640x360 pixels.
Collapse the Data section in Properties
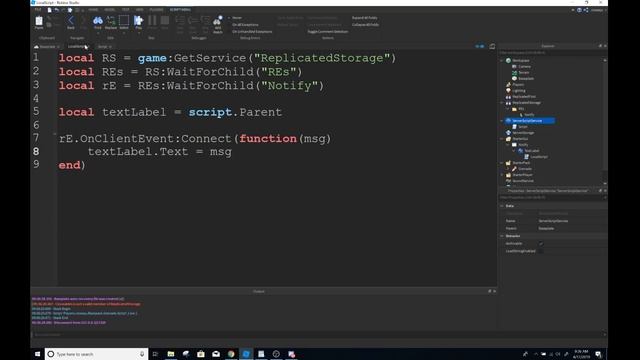pos(502,206)
